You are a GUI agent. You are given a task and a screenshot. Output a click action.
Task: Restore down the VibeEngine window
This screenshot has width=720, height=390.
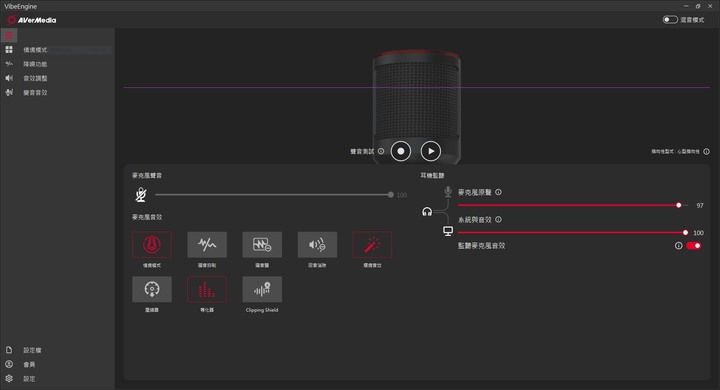[x=698, y=6]
